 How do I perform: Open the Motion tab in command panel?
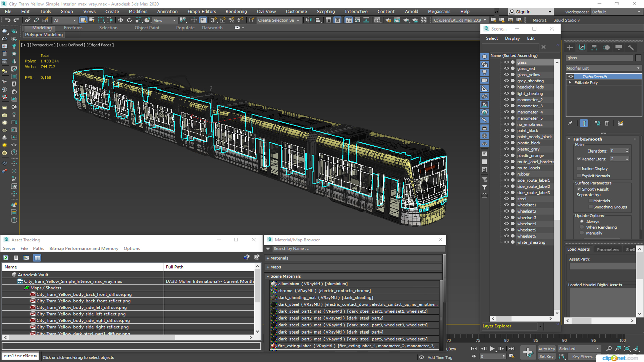606,48
